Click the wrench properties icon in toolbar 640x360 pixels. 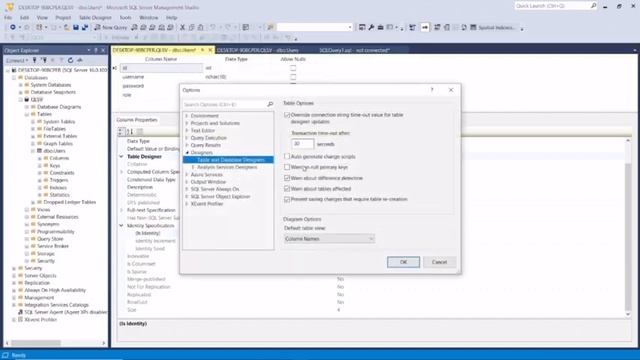371,27
